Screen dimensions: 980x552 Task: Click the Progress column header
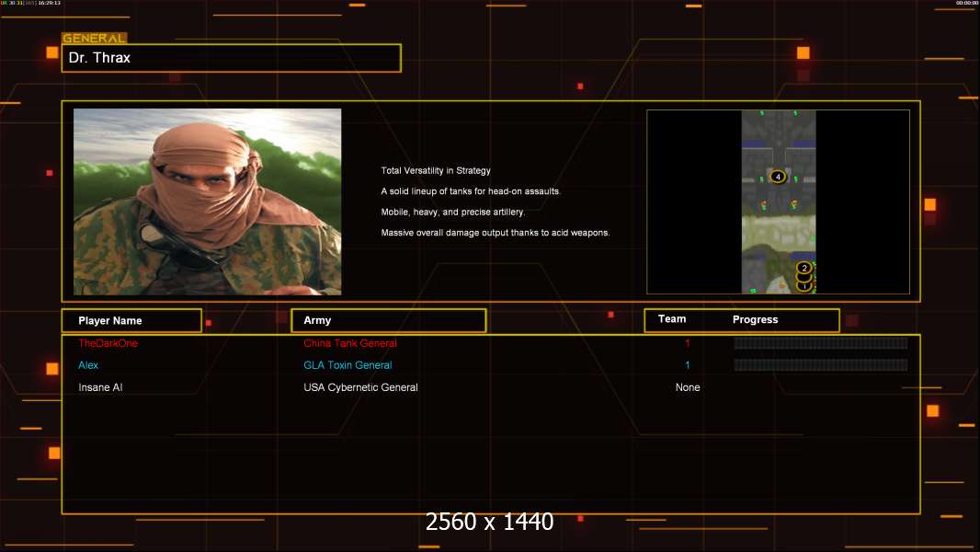[755, 319]
